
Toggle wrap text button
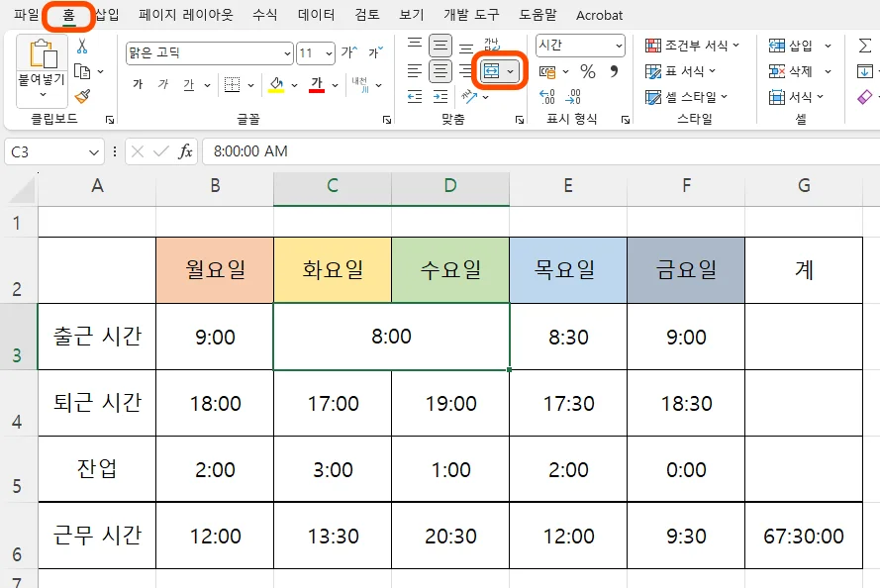pyautogui.click(x=492, y=46)
